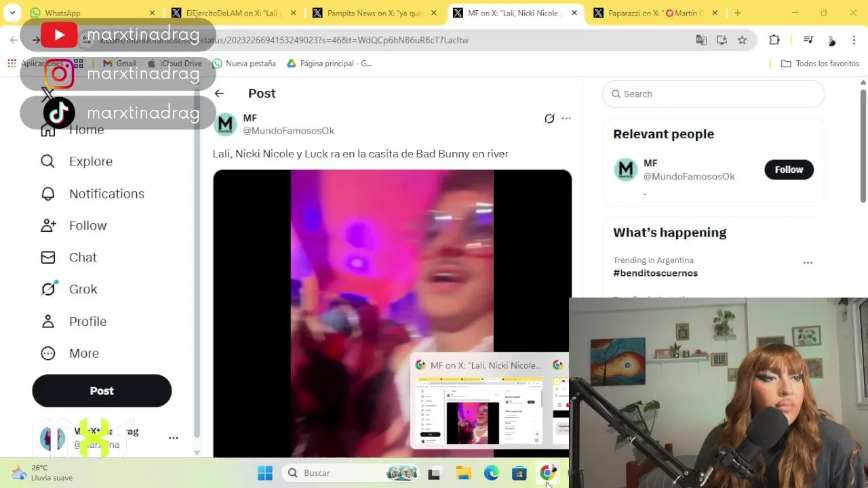Open MF profile name in Relevant people

tap(650, 163)
